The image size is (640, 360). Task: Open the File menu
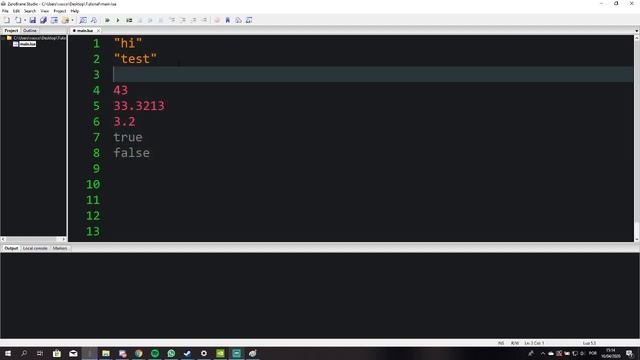[x=5, y=11]
